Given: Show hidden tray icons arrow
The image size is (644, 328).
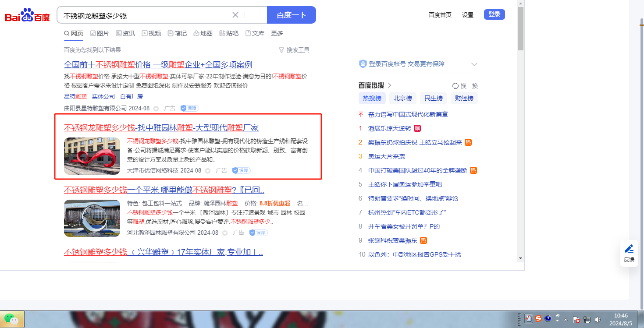Looking at the screenshot, I should coord(566,320).
